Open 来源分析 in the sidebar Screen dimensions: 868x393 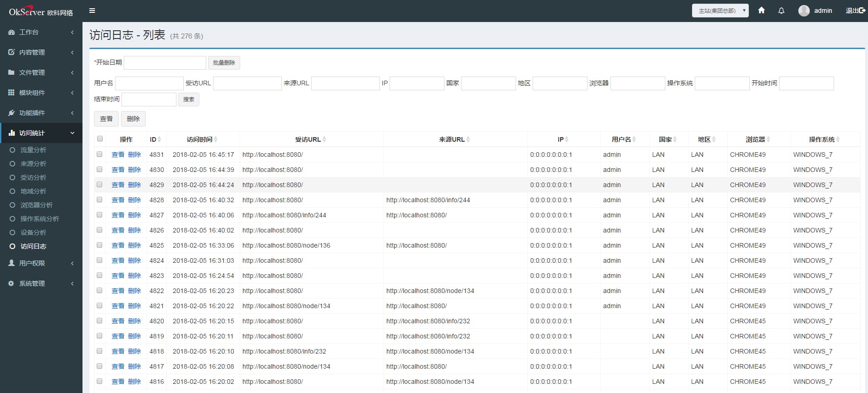point(33,164)
